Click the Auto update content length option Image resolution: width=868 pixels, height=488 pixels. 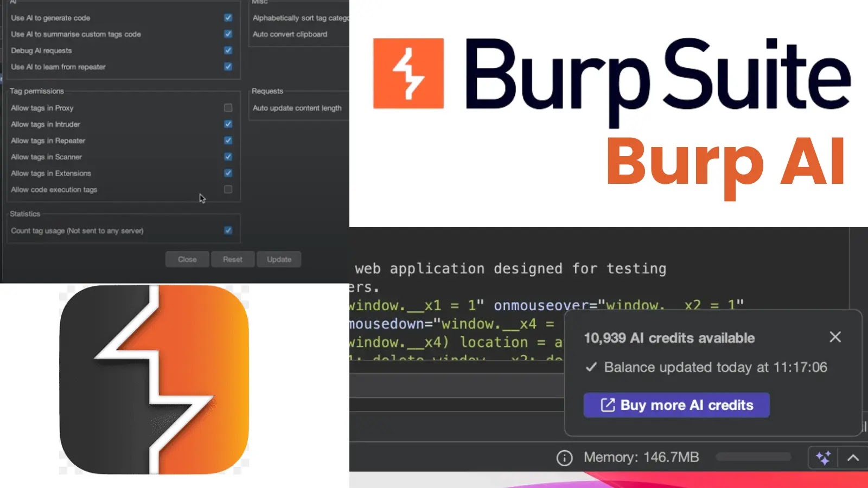[x=297, y=108]
